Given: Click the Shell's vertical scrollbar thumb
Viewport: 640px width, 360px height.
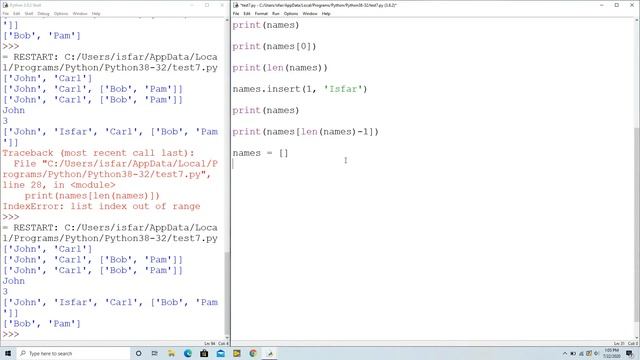Looking at the screenshot, I should pyautogui.click(x=227, y=293).
